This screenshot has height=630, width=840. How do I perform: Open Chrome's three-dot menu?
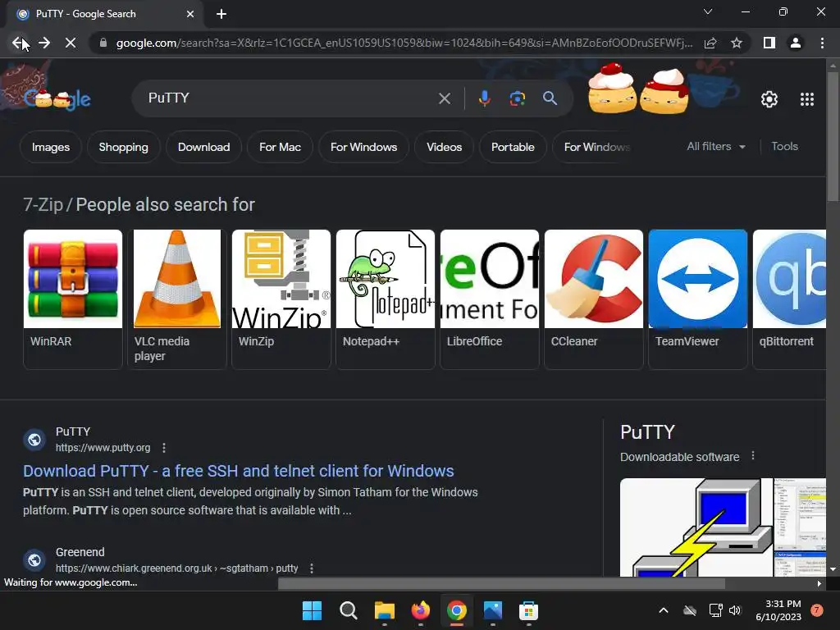tap(822, 43)
